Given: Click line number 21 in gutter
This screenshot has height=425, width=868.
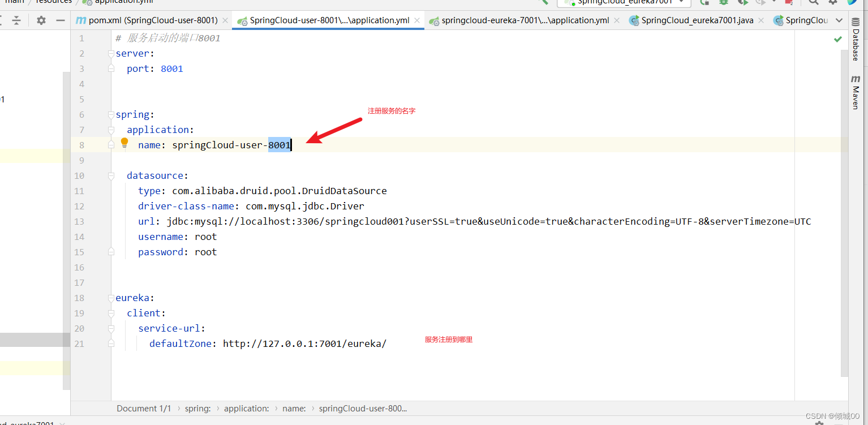Looking at the screenshot, I should click(79, 344).
